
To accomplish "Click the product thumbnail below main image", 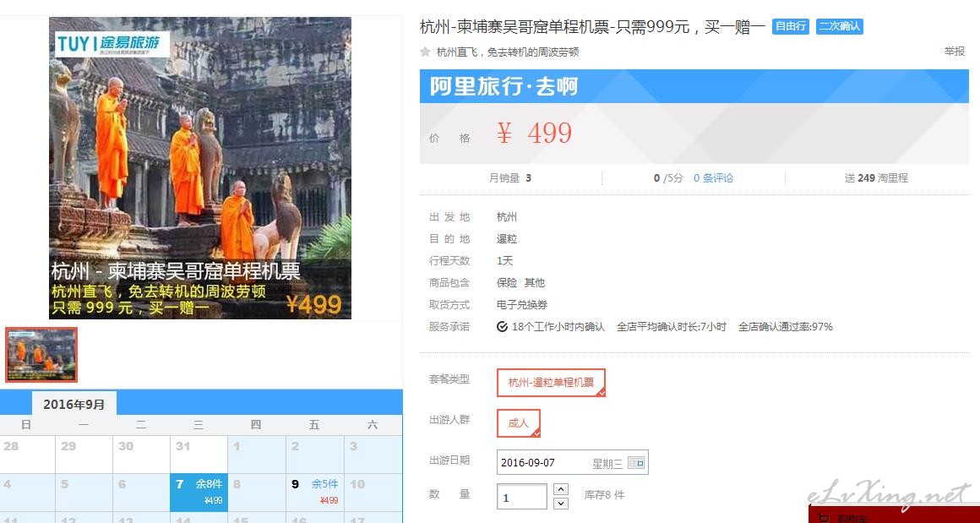I will point(41,354).
